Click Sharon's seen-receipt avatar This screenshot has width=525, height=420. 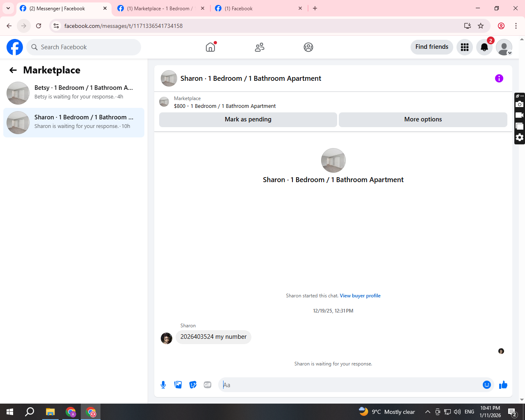pos(501,351)
